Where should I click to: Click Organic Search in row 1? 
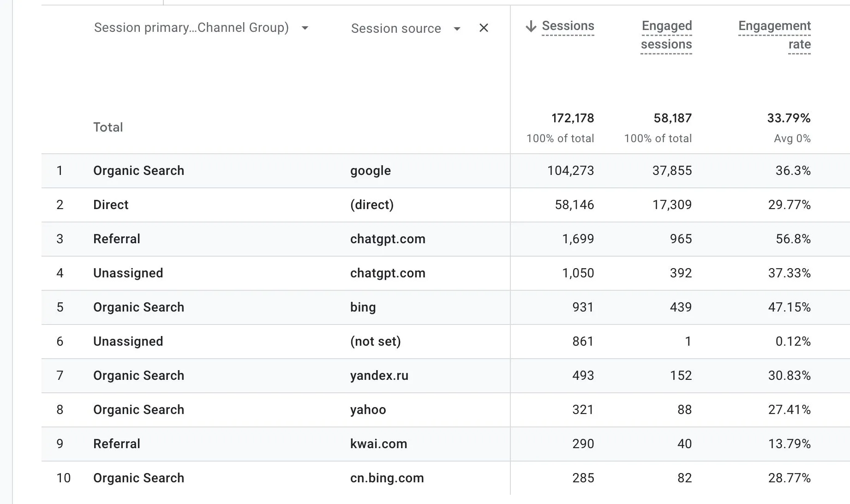tap(138, 171)
